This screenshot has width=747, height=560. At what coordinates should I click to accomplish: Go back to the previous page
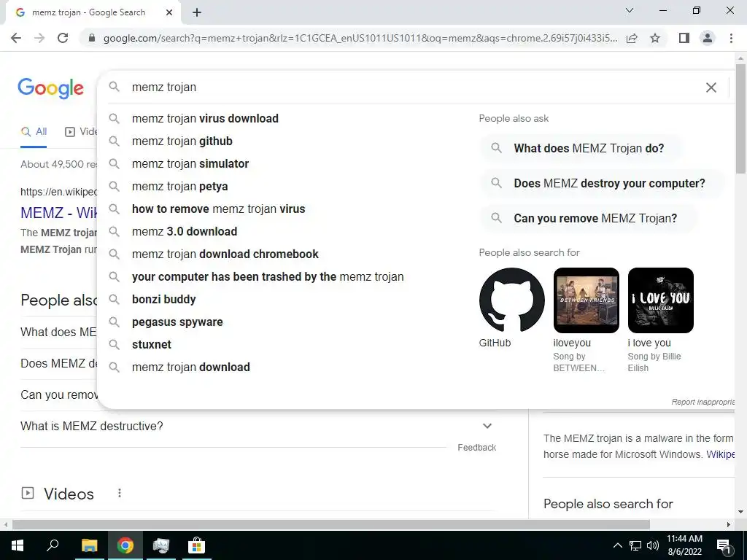pos(16,38)
